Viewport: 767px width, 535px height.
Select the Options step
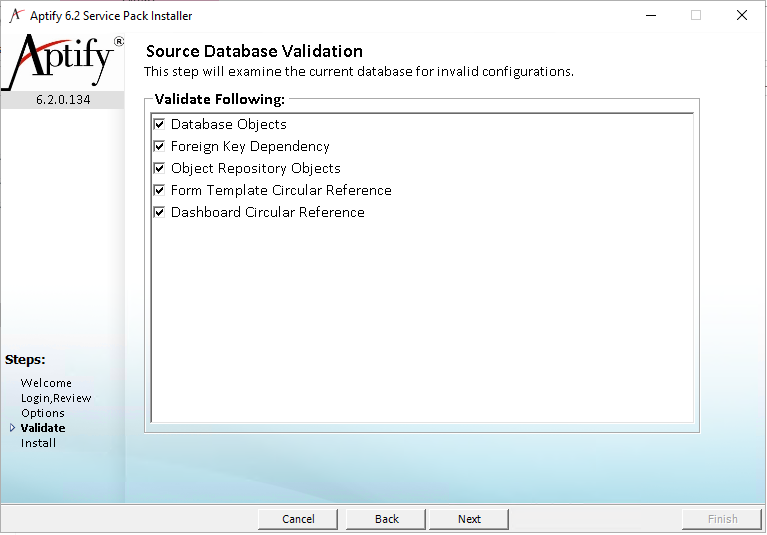43,413
